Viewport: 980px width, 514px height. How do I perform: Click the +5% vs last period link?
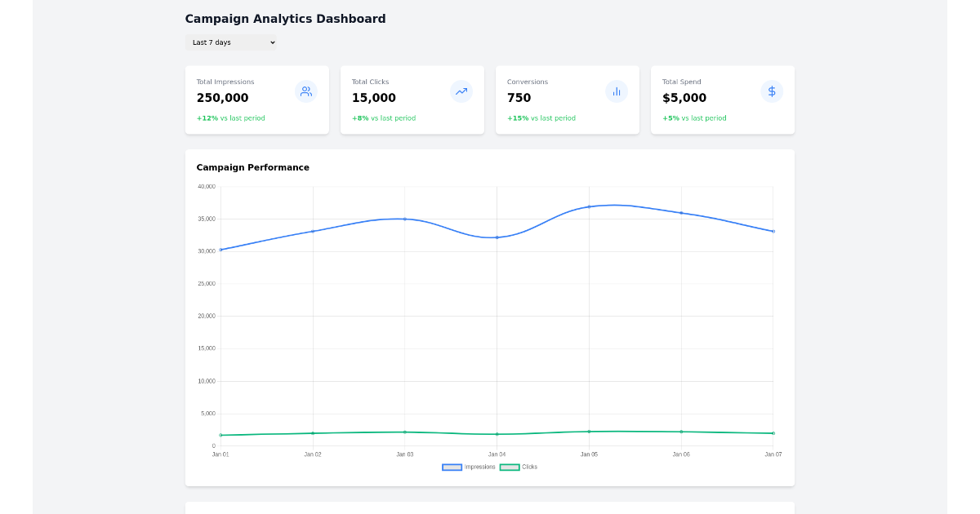pos(693,117)
